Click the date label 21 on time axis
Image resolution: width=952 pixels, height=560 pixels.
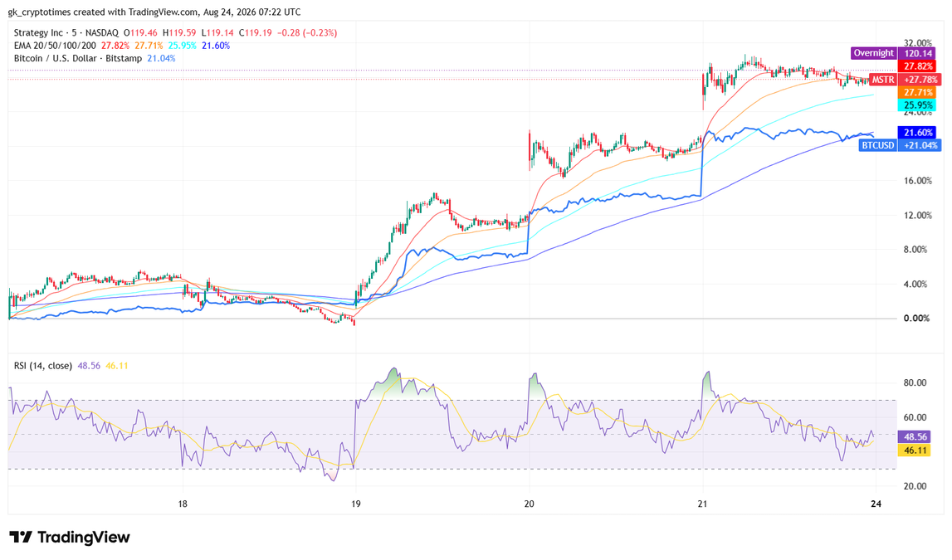pyautogui.click(x=703, y=504)
